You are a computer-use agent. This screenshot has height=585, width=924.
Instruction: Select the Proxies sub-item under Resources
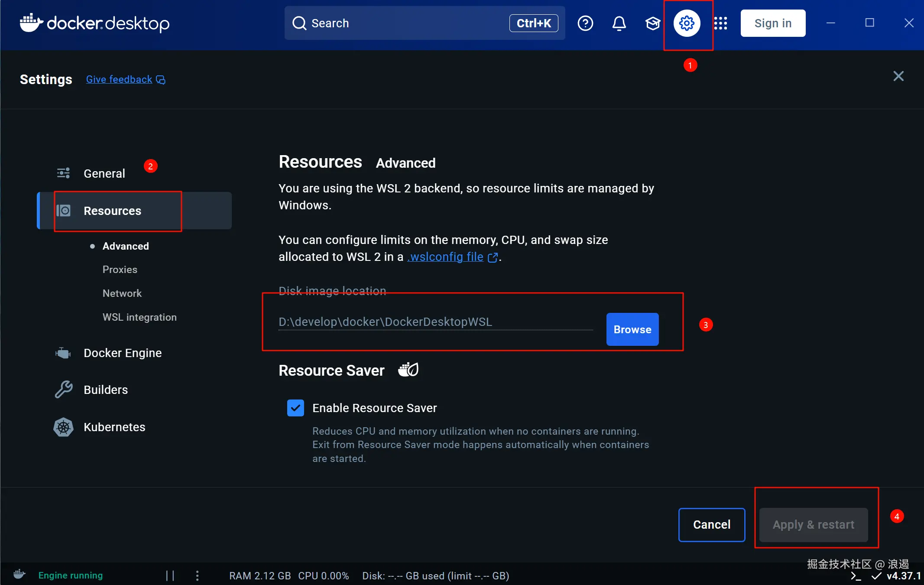tap(120, 270)
